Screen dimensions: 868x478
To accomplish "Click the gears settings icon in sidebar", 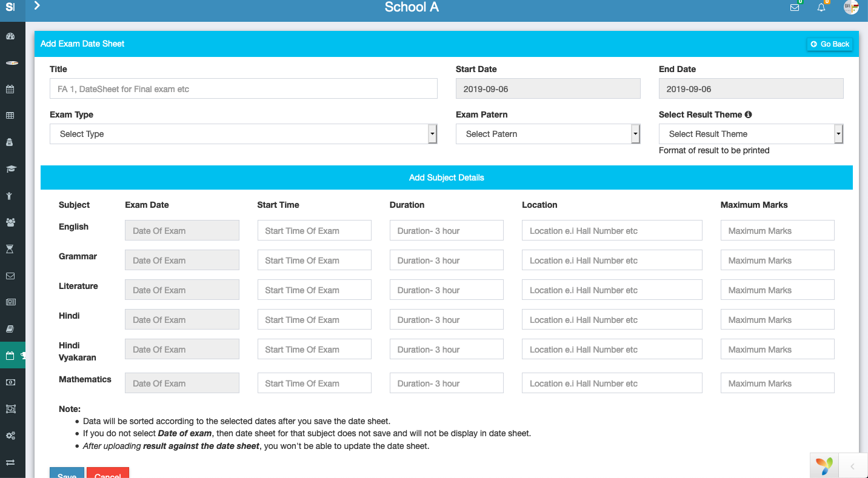I will click(10, 436).
